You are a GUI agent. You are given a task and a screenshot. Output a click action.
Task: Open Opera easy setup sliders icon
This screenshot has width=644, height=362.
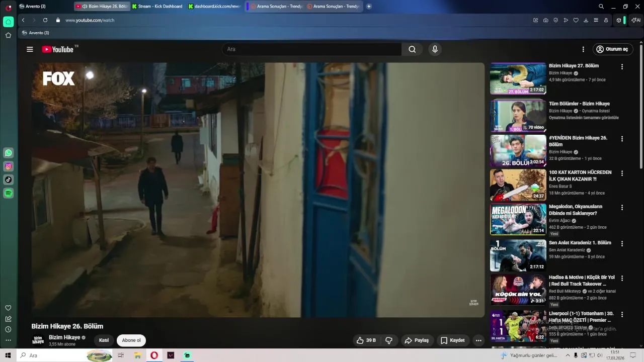pos(596,20)
